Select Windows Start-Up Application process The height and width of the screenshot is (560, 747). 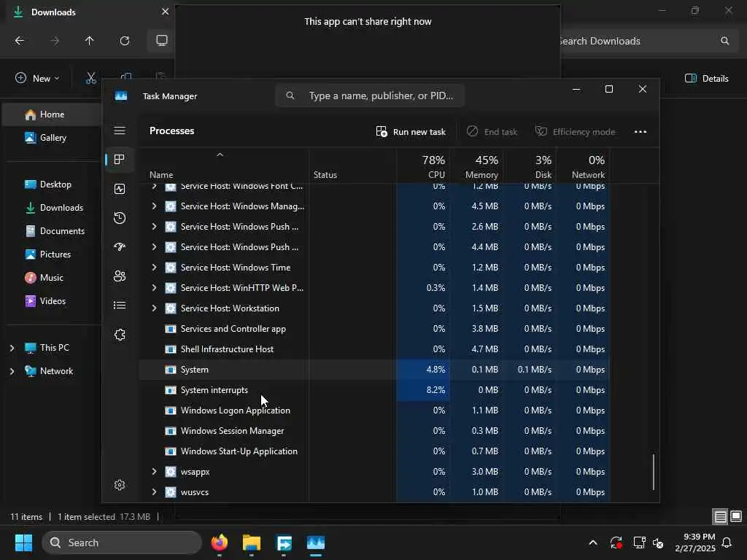click(x=374, y=451)
